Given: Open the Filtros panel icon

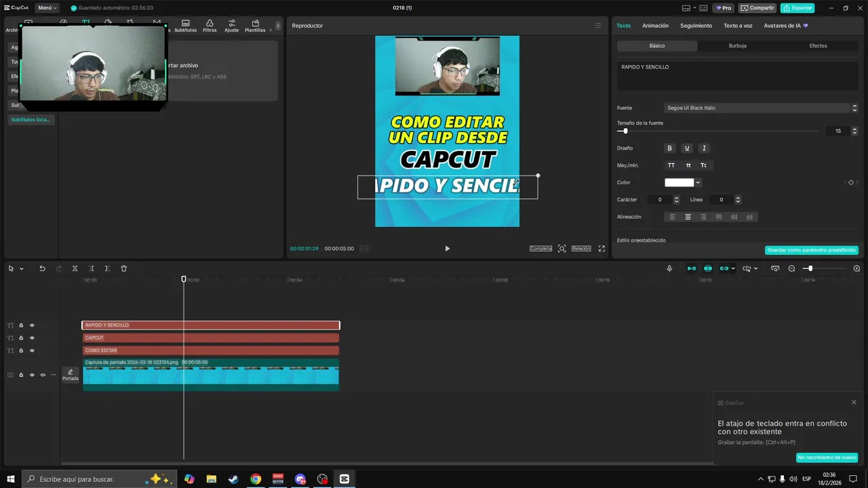Looking at the screenshot, I should coord(210,26).
